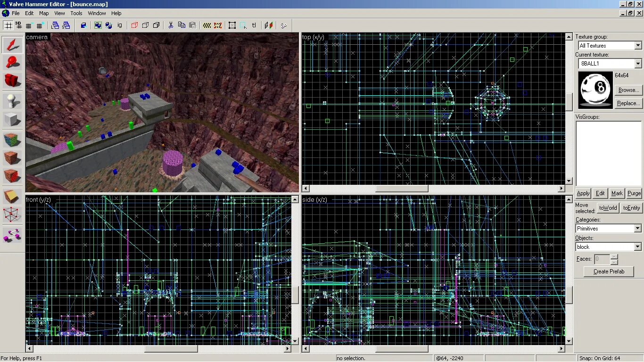
Task: Increase the Faces count stepper
Action: coord(614,257)
